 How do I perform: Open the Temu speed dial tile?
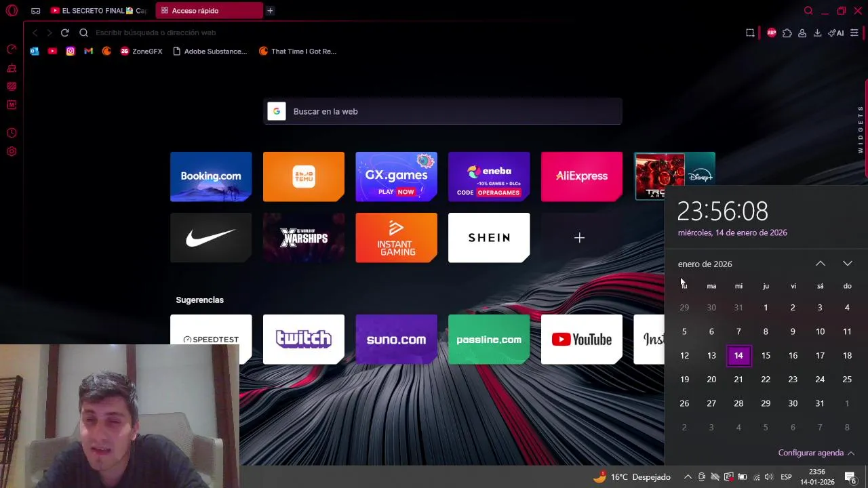click(x=304, y=176)
